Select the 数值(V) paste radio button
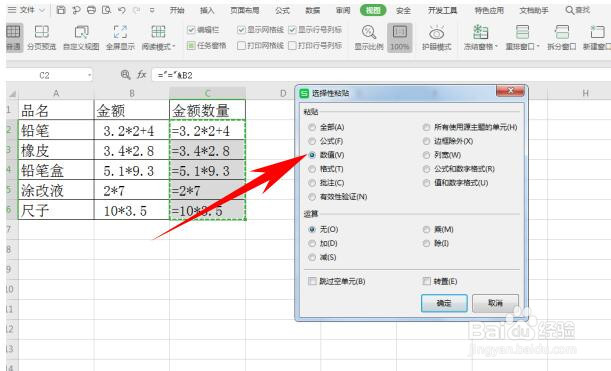611x371 pixels. 312,155
